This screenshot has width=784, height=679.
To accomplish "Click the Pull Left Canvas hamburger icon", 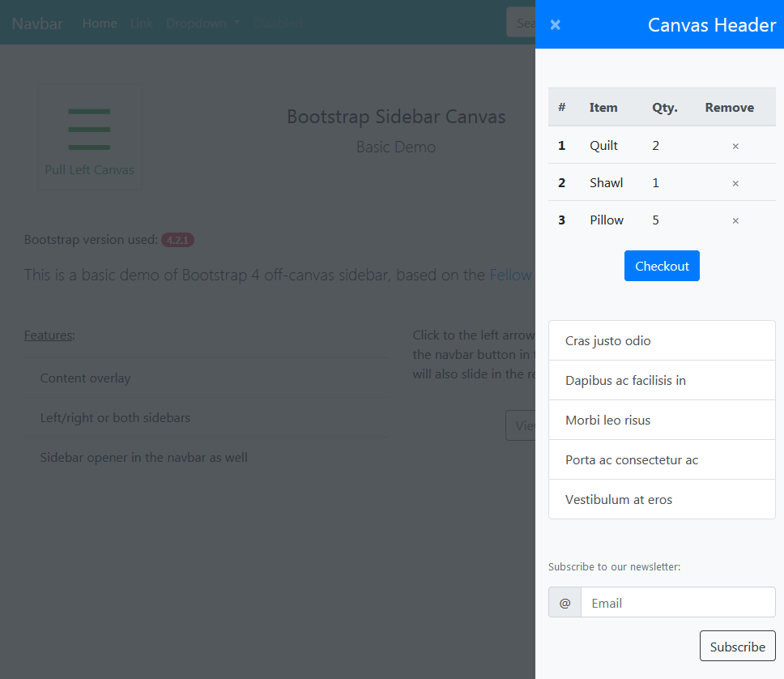I will (x=89, y=130).
